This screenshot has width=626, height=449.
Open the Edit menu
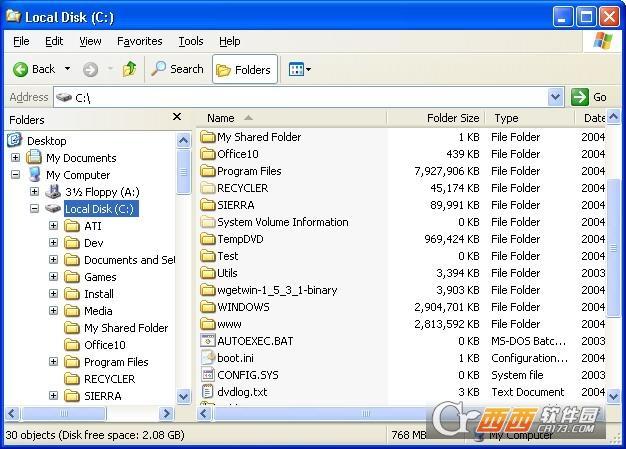coord(54,41)
